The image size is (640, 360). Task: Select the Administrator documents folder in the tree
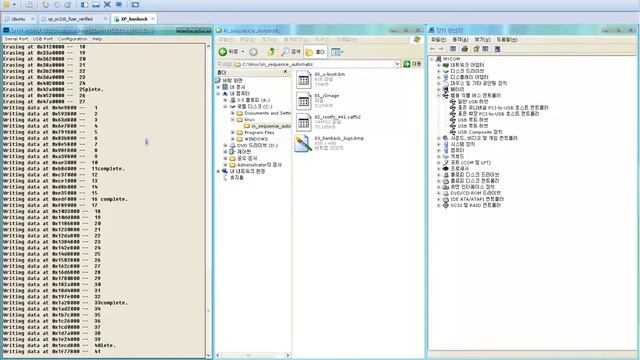tap(256, 165)
